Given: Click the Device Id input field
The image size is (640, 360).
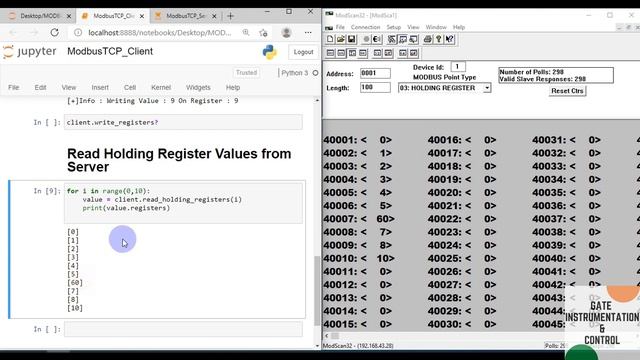Looking at the screenshot, I should pyautogui.click(x=458, y=67).
